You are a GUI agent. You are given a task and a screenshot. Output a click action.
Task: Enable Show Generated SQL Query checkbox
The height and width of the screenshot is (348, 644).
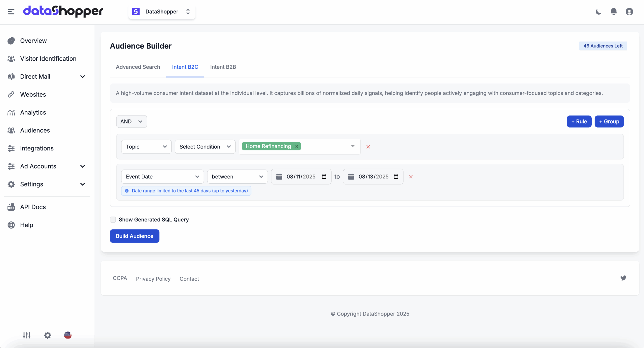tap(113, 220)
